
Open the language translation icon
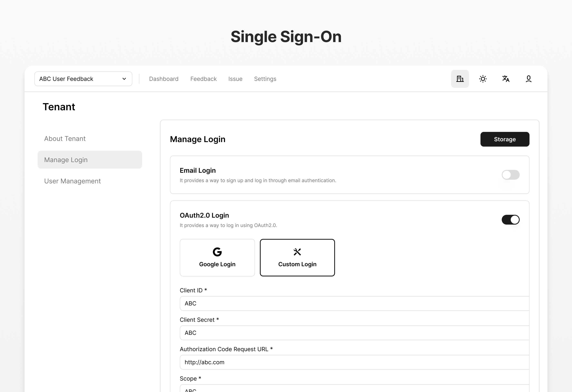[x=506, y=79]
